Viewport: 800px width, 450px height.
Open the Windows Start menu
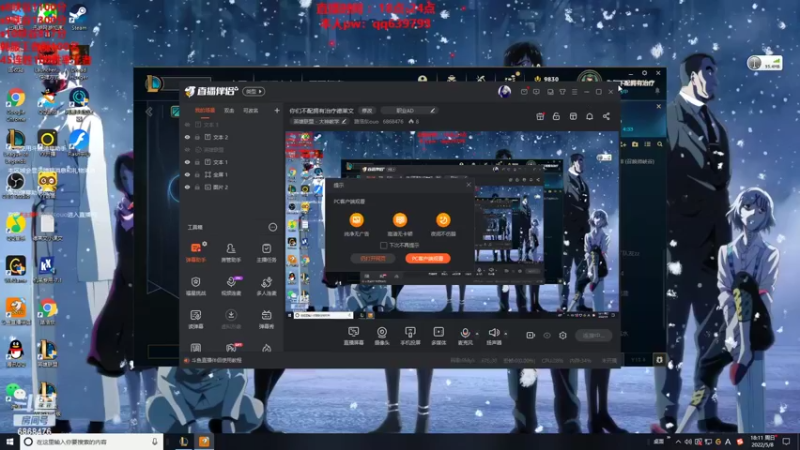(x=10, y=442)
